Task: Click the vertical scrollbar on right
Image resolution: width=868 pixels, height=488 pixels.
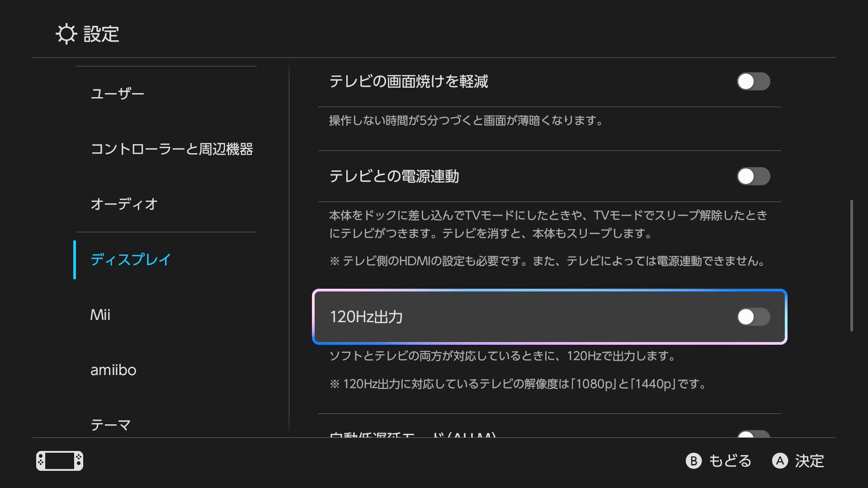Action: (852, 266)
